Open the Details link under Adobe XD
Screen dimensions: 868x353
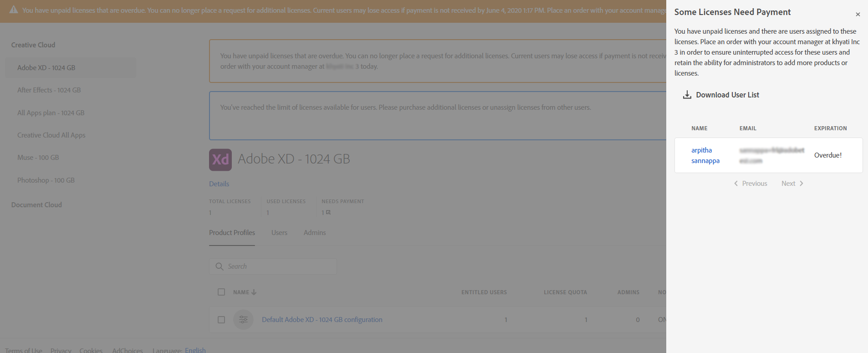click(x=219, y=184)
